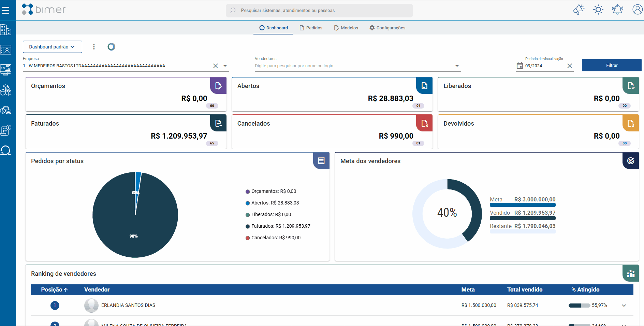Viewport: 644px width, 326px height.
Task: Click the Faturados card document icon
Action: click(x=218, y=123)
